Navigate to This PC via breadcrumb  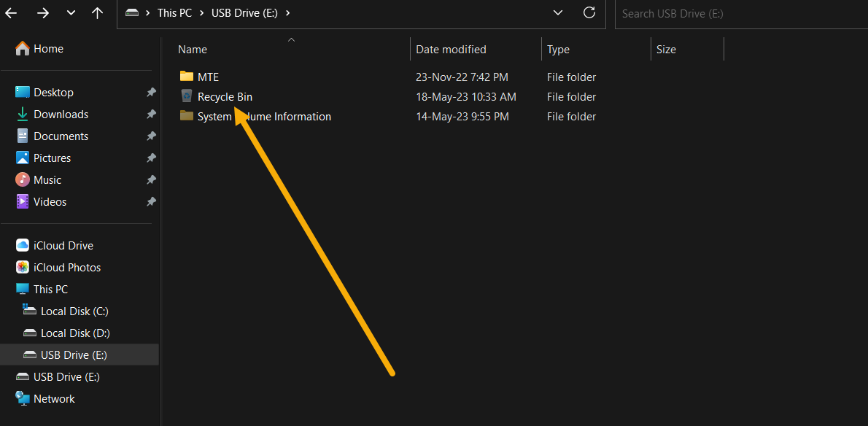coord(174,12)
